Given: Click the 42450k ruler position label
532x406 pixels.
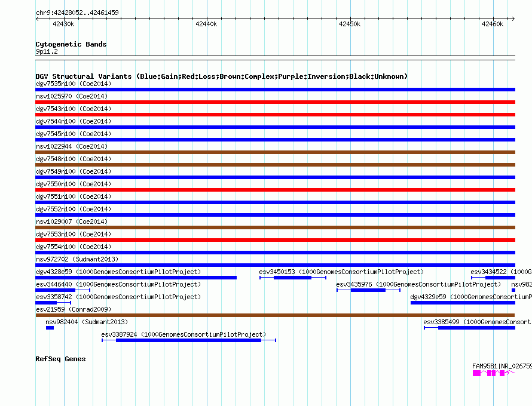Looking at the screenshot, I should (x=350, y=24).
